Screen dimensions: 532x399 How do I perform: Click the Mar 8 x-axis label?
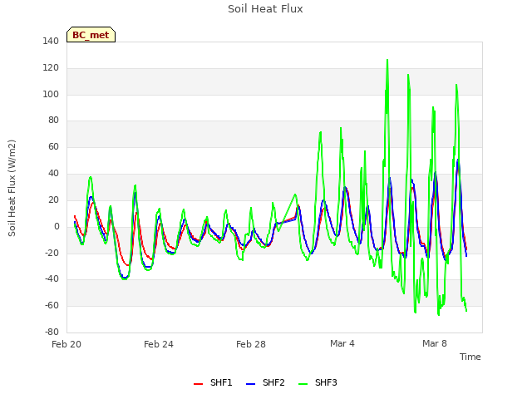click(x=435, y=343)
